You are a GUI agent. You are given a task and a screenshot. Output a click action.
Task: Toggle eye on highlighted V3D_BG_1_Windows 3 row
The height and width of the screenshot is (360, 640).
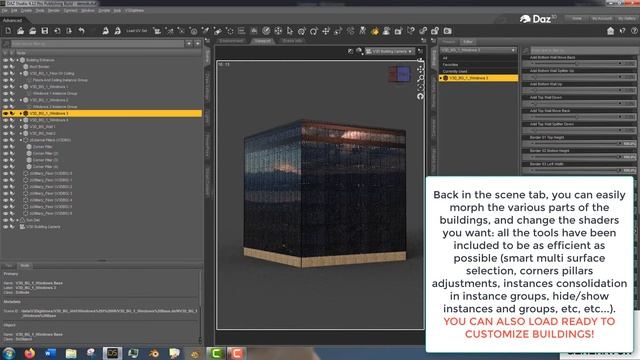(5, 113)
